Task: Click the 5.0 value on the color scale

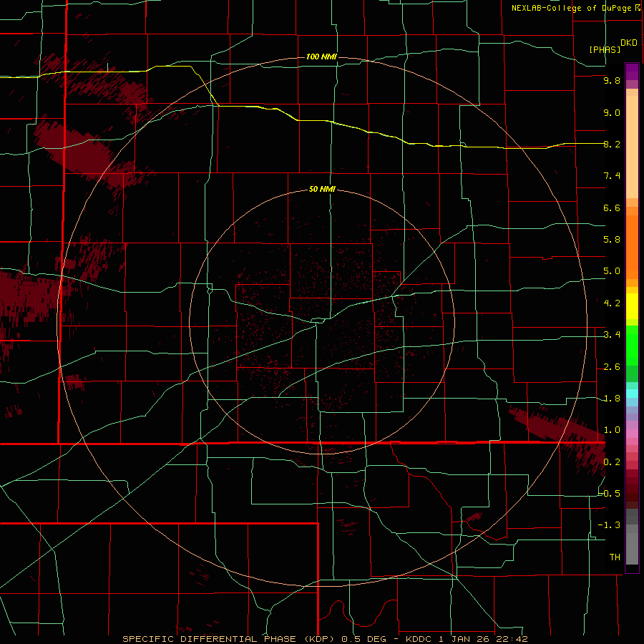Action: (612, 271)
